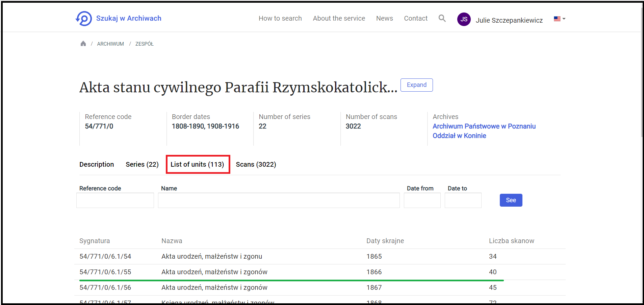Image resolution: width=644 pixels, height=305 pixels.
Task: Select the List of units (113) tab
Action: tap(197, 164)
